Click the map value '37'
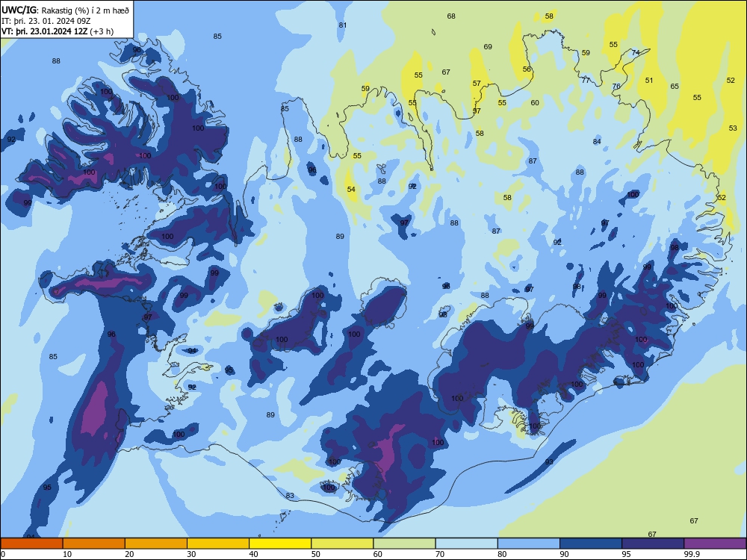 [x=477, y=111]
